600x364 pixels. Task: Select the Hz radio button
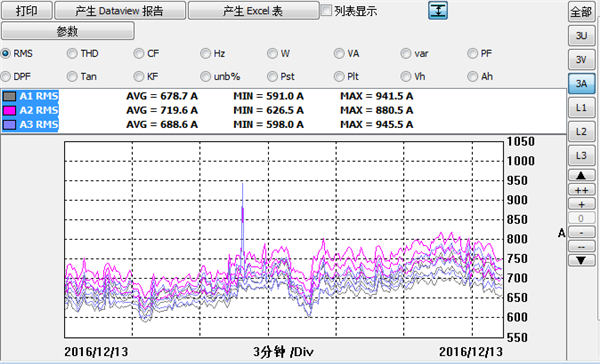tap(205, 54)
